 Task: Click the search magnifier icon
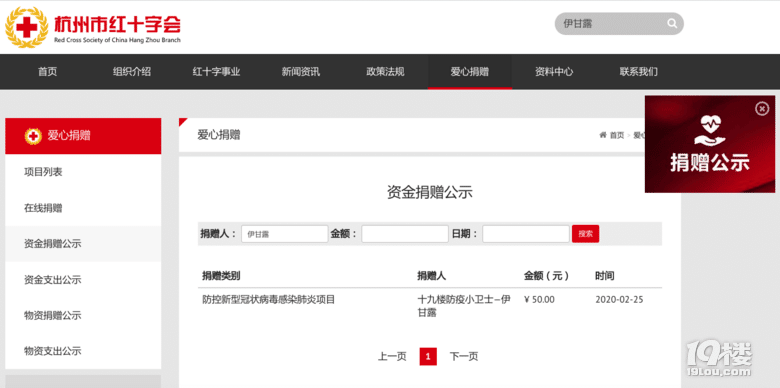(672, 23)
